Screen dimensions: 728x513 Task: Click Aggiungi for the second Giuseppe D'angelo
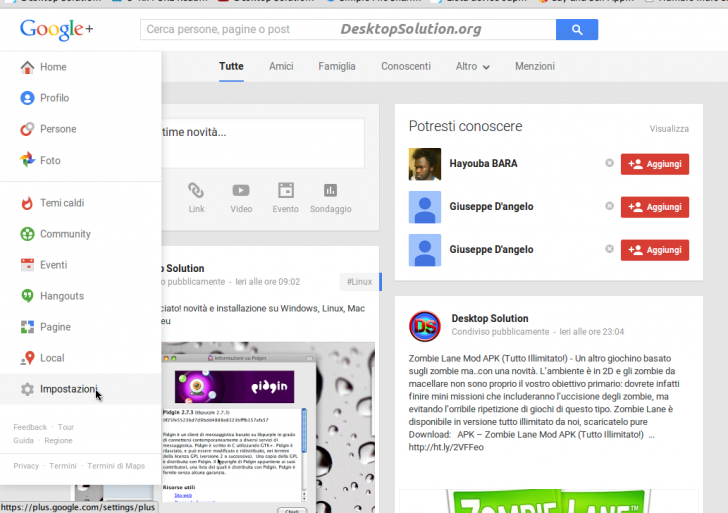[x=655, y=250]
